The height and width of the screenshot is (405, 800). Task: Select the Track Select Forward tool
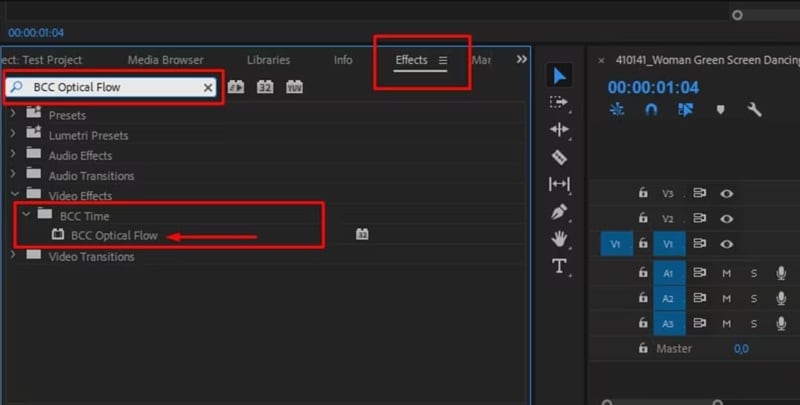[559, 103]
